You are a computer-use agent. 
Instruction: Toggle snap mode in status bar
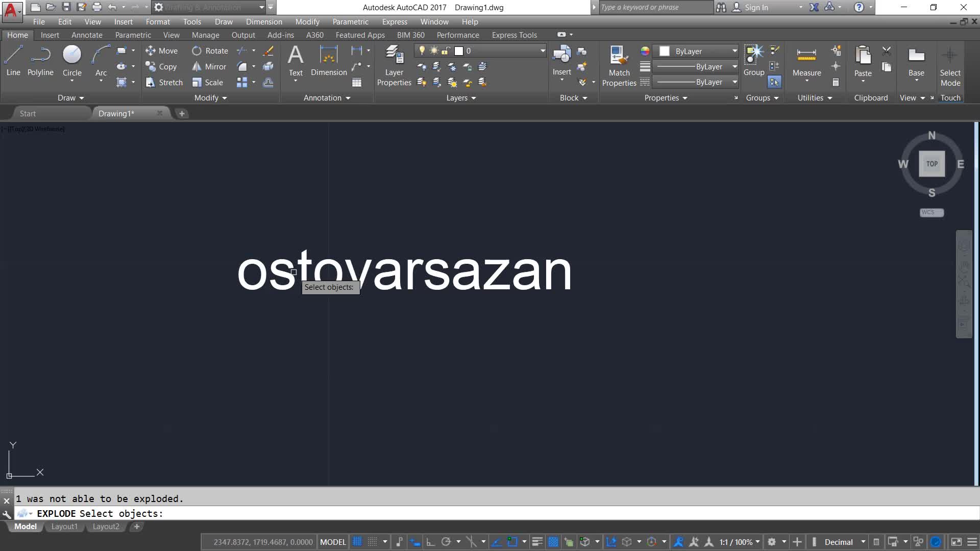pyautogui.click(x=373, y=542)
